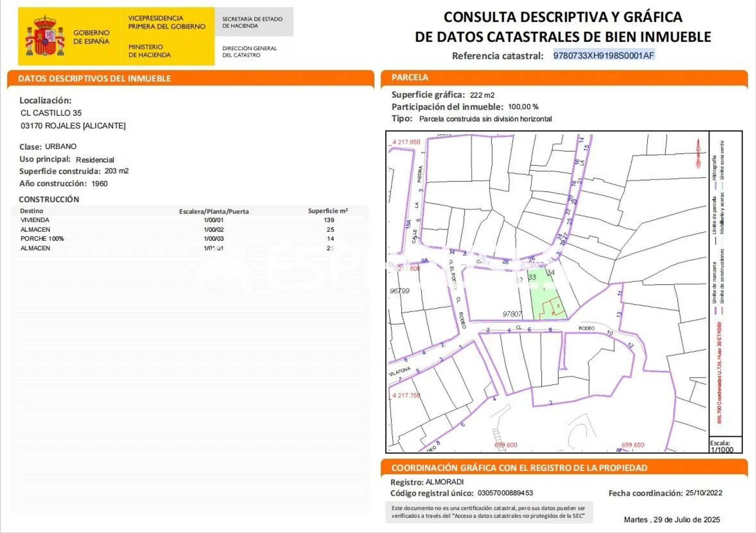Click the Secretaría de Estado de Hacienda box

tap(254, 22)
